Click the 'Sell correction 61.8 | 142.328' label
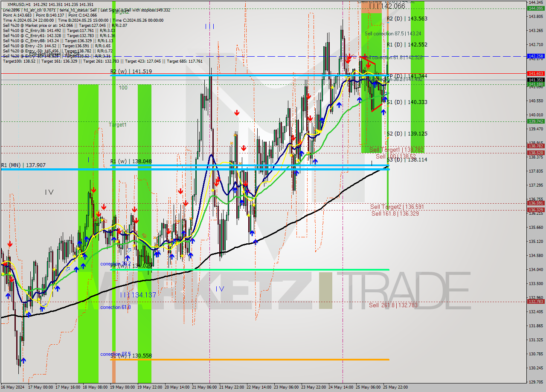546x392 pixels. 394,58
